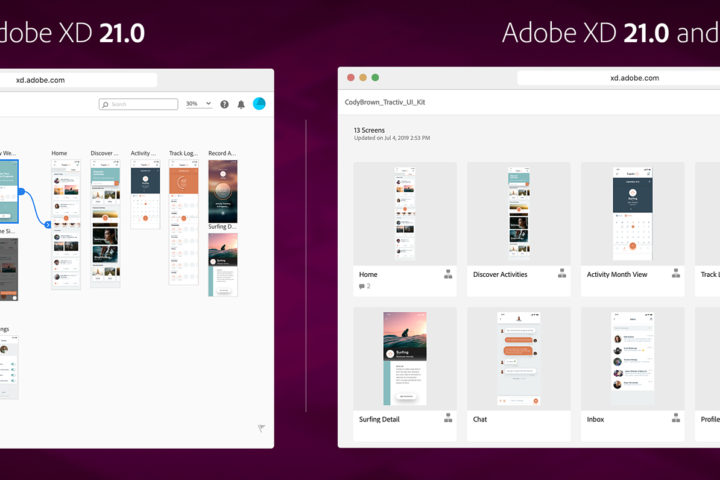Click the Surfing Detail card label
The width and height of the screenshot is (720, 480).
click(x=379, y=419)
